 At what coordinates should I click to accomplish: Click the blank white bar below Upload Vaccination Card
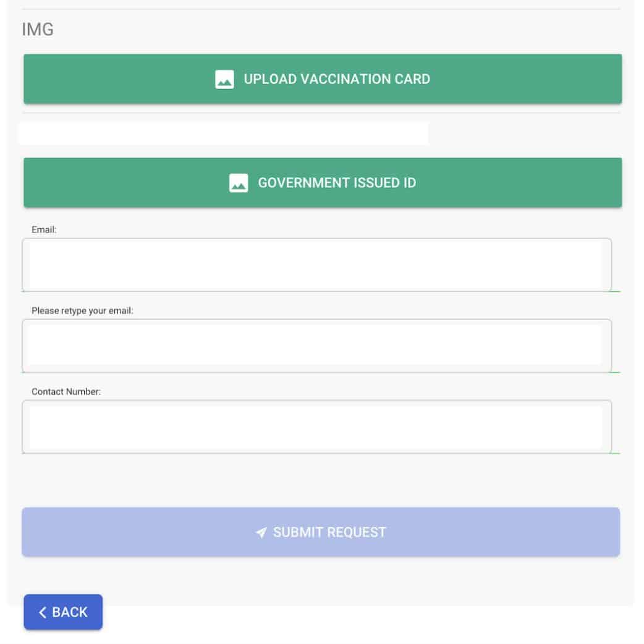(222, 133)
